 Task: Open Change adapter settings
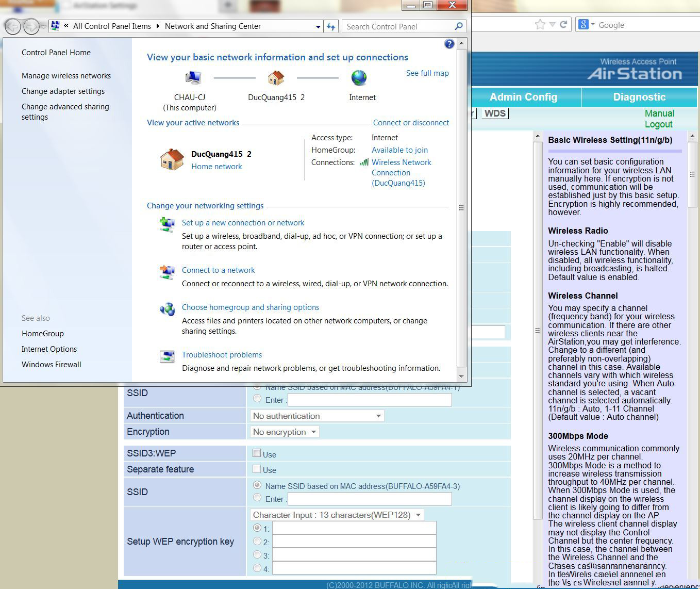click(63, 91)
